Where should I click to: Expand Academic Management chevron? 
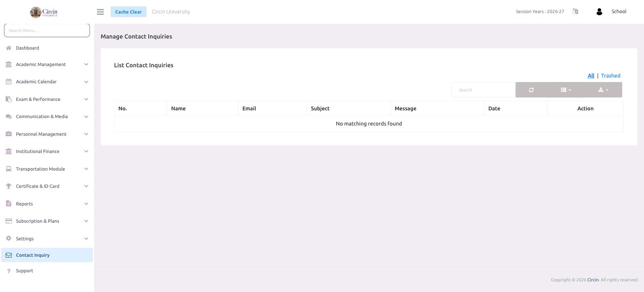coord(86,64)
